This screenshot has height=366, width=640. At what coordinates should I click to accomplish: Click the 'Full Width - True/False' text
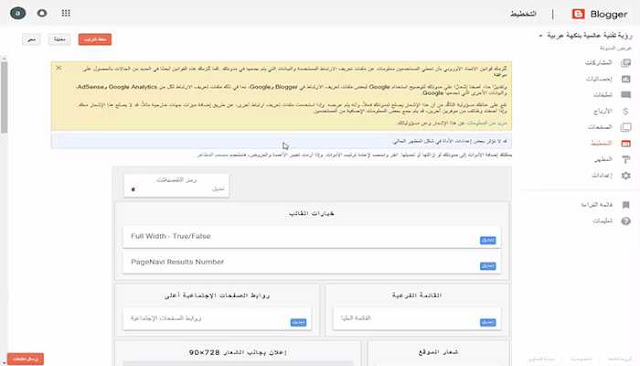click(x=171, y=236)
